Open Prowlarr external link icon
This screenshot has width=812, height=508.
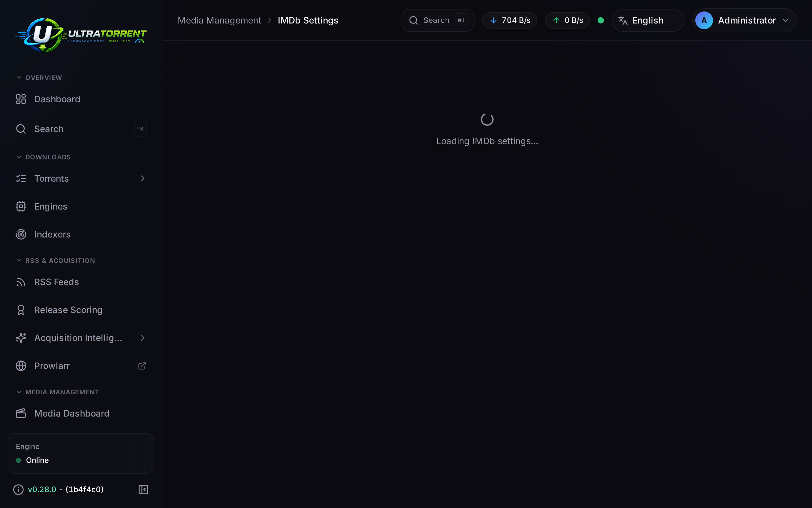pyautogui.click(x=142, y=365)
